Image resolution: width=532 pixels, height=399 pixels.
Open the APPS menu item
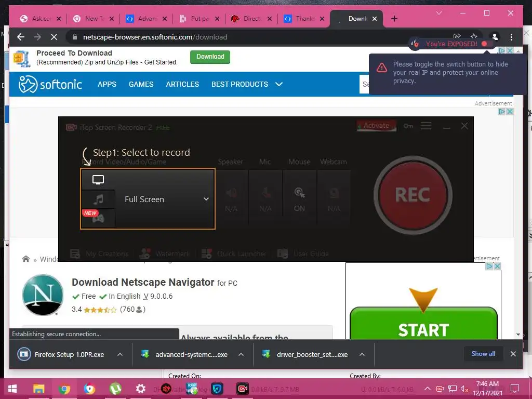(x=107, y=84)
